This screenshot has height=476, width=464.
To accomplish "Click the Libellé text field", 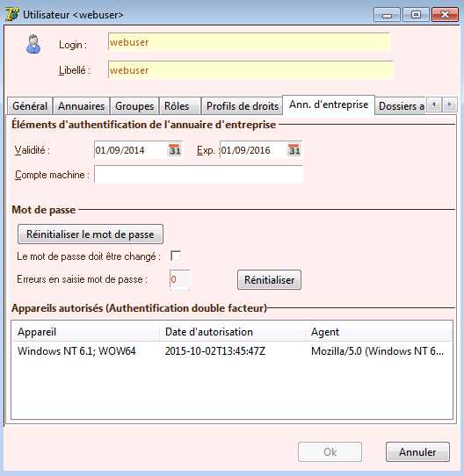I will (x=250, y=70).
